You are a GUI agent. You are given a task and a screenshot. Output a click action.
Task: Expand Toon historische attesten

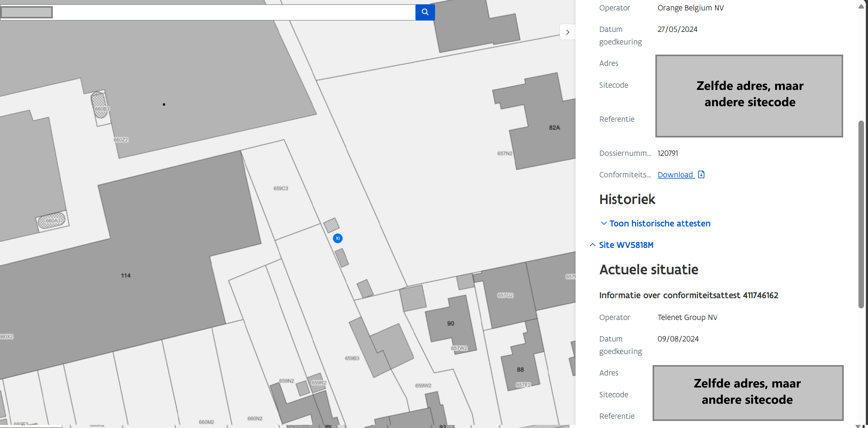click(659, 223)
